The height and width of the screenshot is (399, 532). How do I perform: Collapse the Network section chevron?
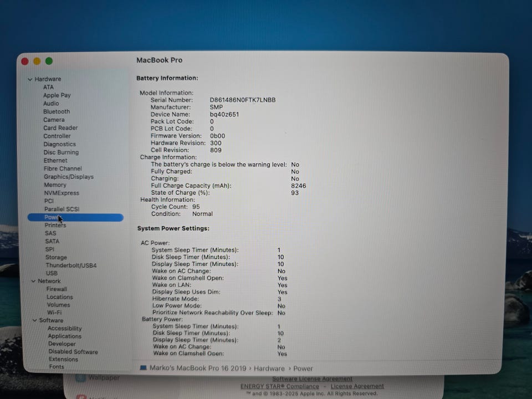(x=33, y=282)
